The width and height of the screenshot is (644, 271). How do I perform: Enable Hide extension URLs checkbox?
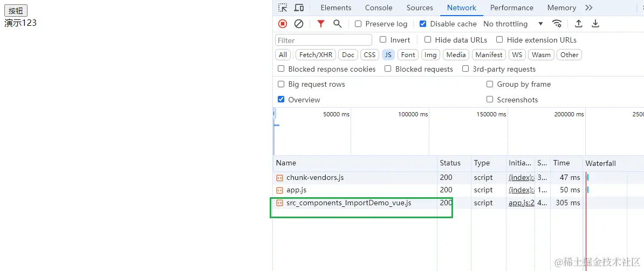pos(499,40)
